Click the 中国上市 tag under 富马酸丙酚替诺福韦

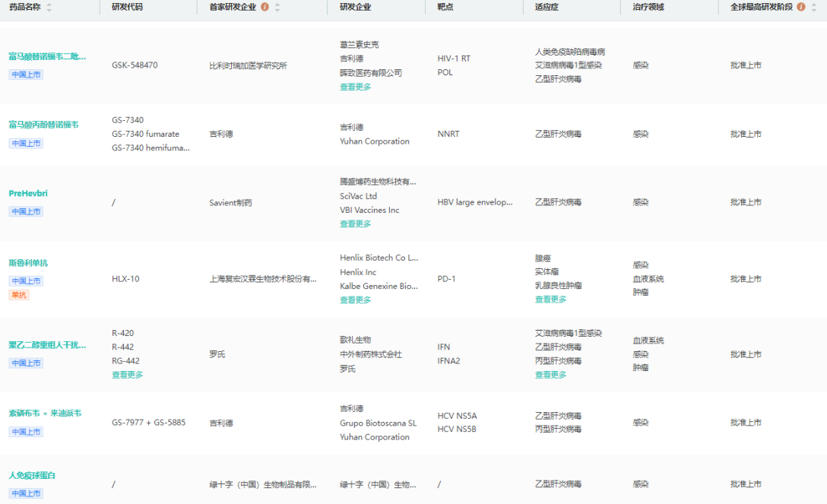point(26,144)
